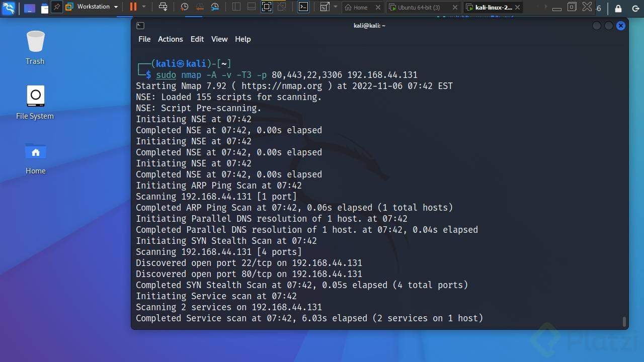Toggle the console view panel

[303, 7]
